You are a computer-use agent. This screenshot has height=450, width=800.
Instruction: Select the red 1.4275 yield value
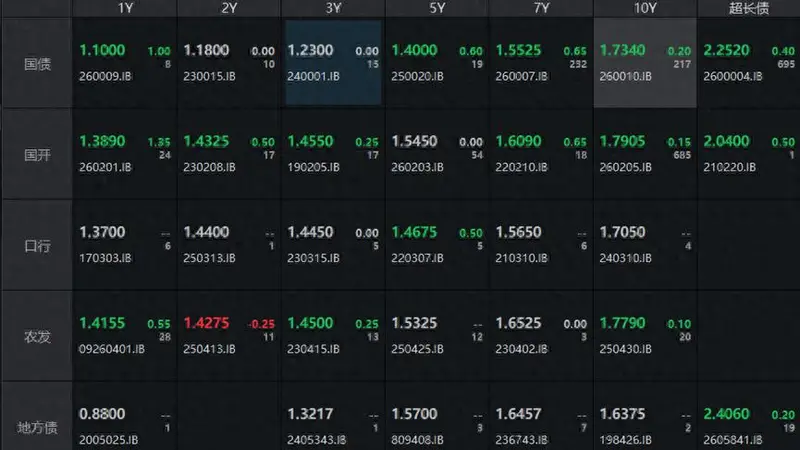[x=206, y=323]
